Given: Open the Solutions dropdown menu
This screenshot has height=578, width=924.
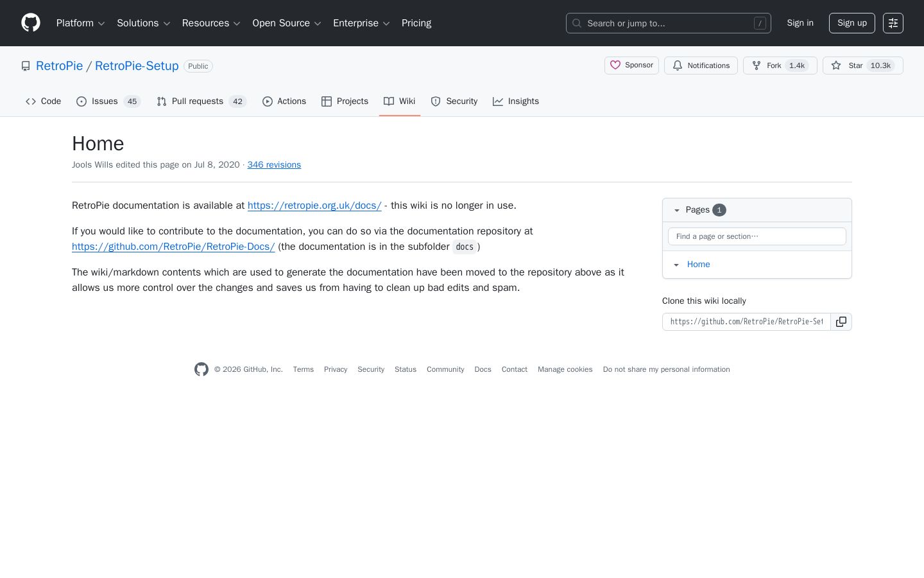Looking at the screenshot, I should (x=144, y=23).
